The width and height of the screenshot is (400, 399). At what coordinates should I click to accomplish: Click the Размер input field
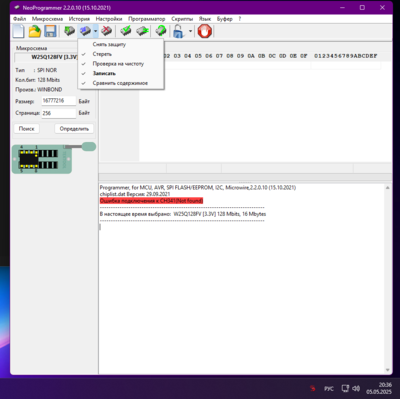click(x=59, y=101)
